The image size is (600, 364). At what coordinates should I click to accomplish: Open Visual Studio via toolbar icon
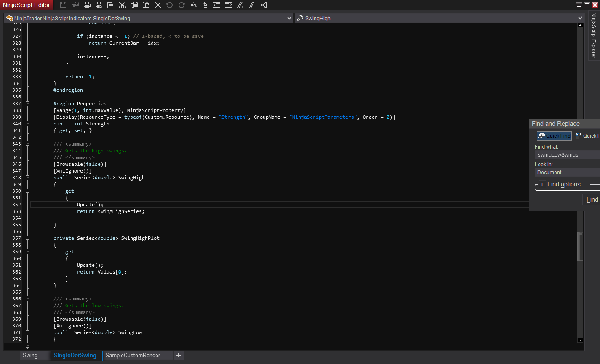click(264, 5)
